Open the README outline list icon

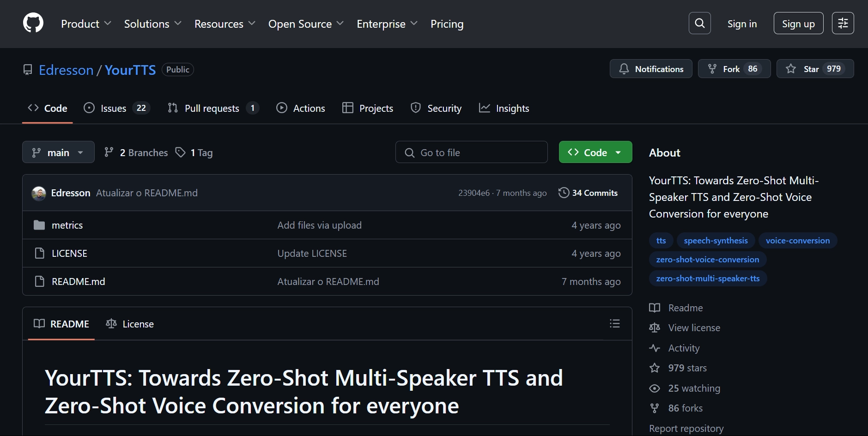point(615,323)
